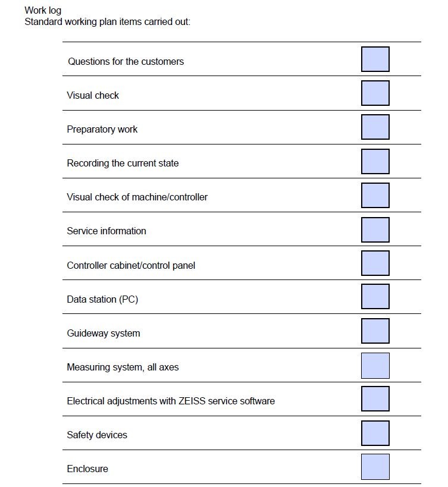448x487 pixels.
Task: Click the 'Safety devices' label text
Action: (97, 435)
